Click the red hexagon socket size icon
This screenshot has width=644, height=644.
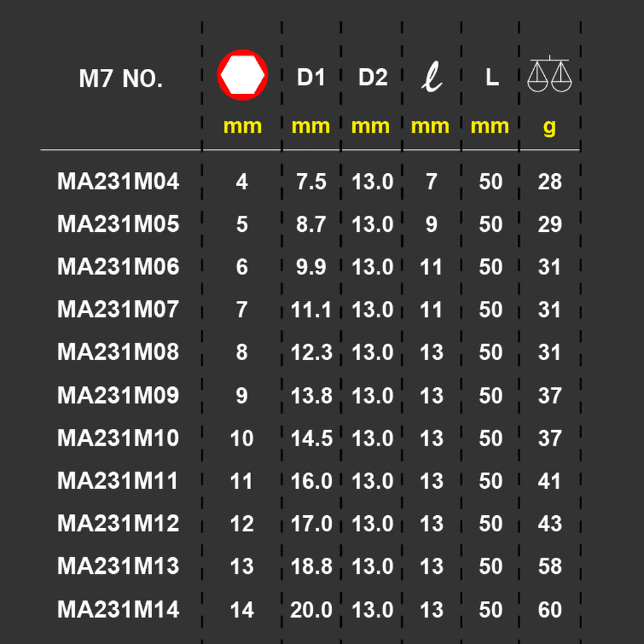(x=242, y=75)
